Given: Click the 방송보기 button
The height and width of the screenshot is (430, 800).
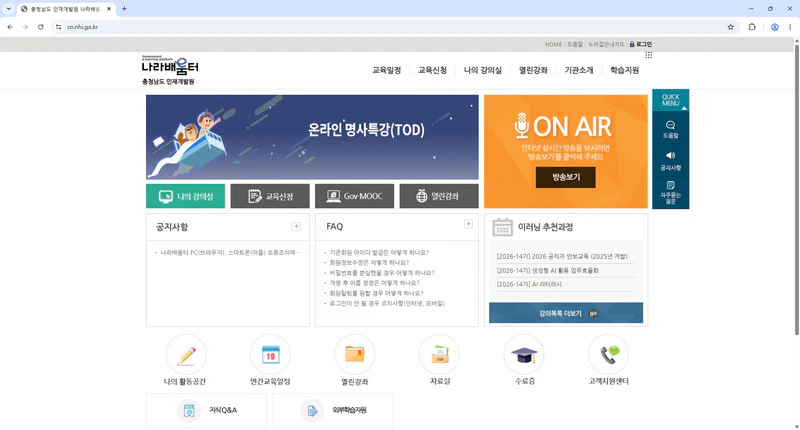Looking at the screenshot, I should click(x=565, y=178).
